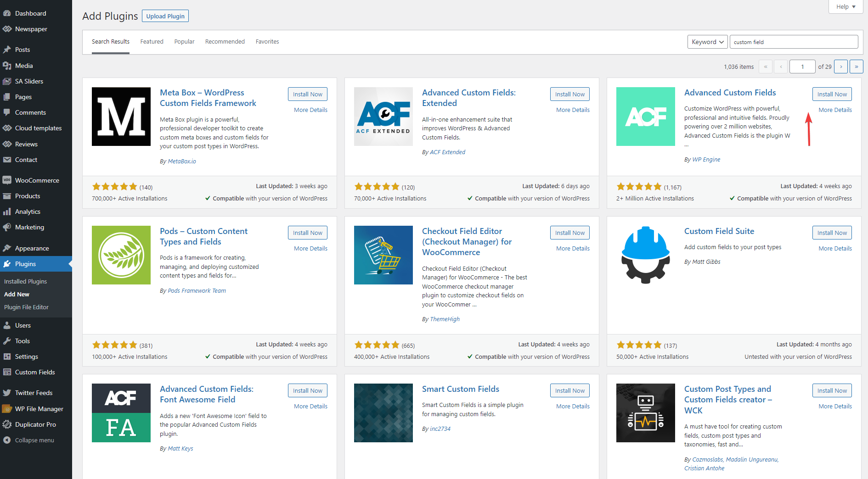The image size is (868, 479).
Task: Click the Tools wrench icon
Action: pos(7,341)
